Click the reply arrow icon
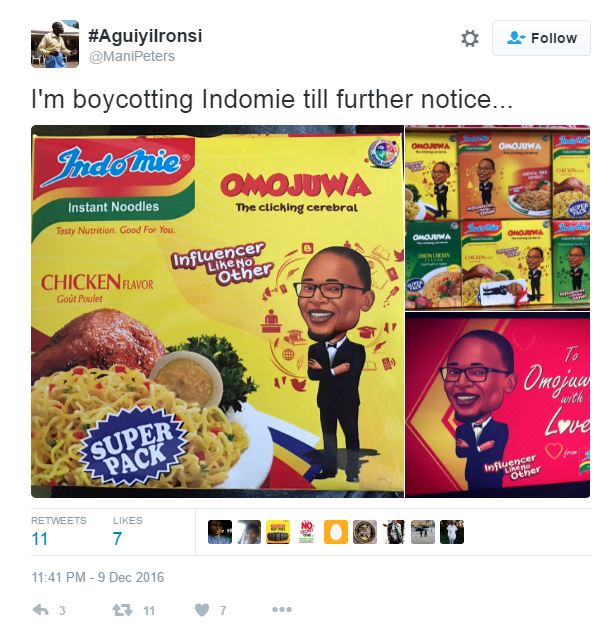Screen dimensions: 615x626 (41, 610)
